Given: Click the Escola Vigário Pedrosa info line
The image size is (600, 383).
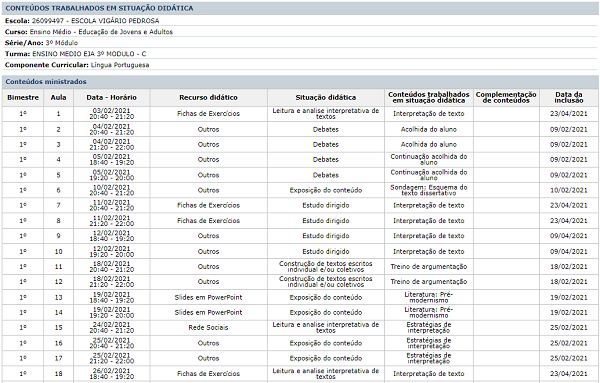Looking at the screenshot, I should [x=82, y=21].
